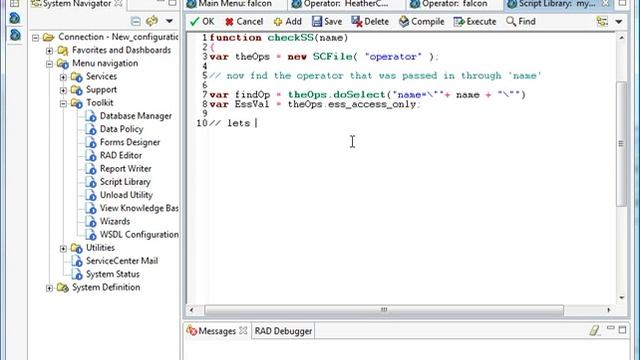Viewport: 640px width, 360px height.
Task: Select Favorites and Dashboards folder
Action: (x=121, y=50)
